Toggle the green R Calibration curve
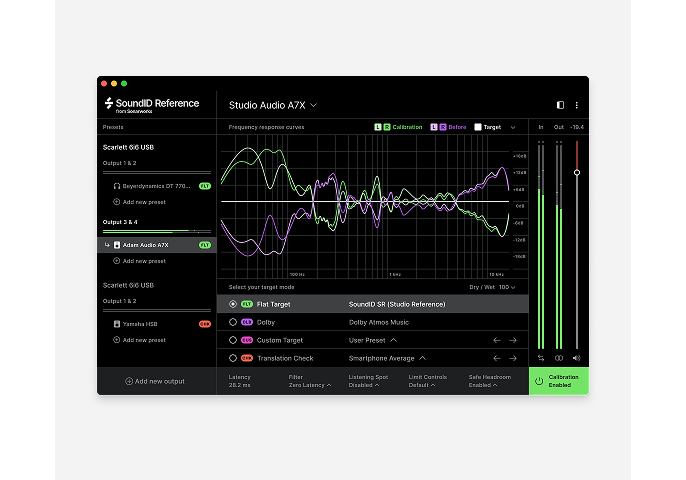The image size is (686, 480). 387,127
